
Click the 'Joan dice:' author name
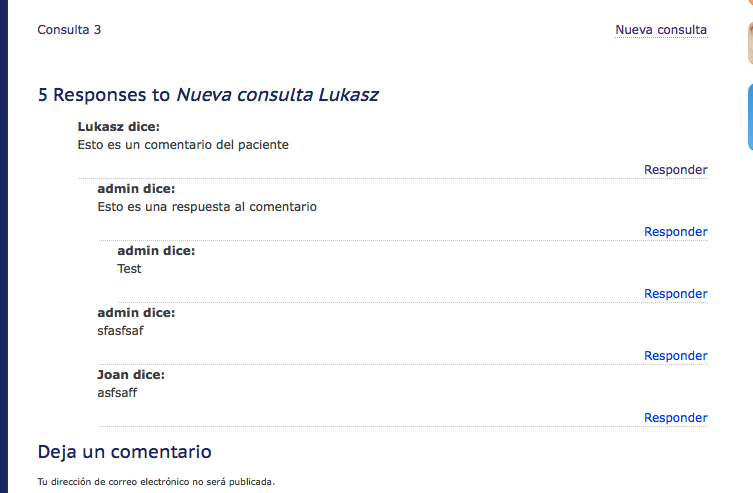point(131,374)
